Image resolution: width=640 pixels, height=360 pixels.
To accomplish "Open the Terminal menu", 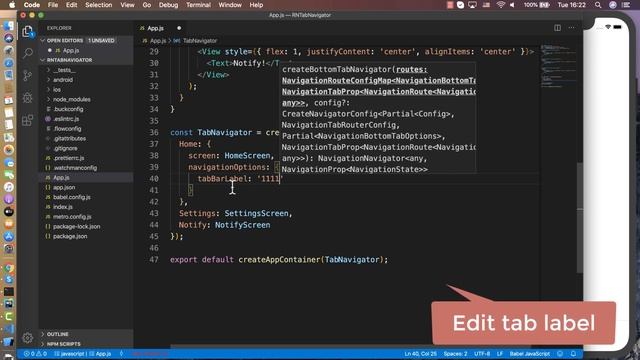I will point(198,5).
